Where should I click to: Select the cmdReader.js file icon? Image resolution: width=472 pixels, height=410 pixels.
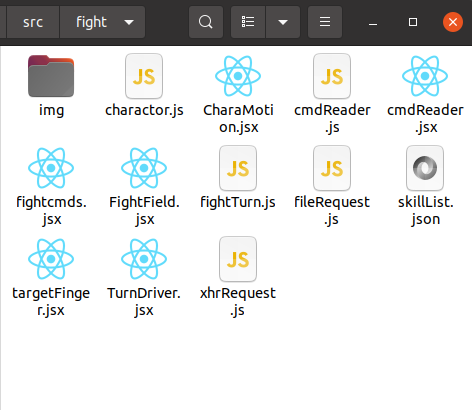point(332,76)
